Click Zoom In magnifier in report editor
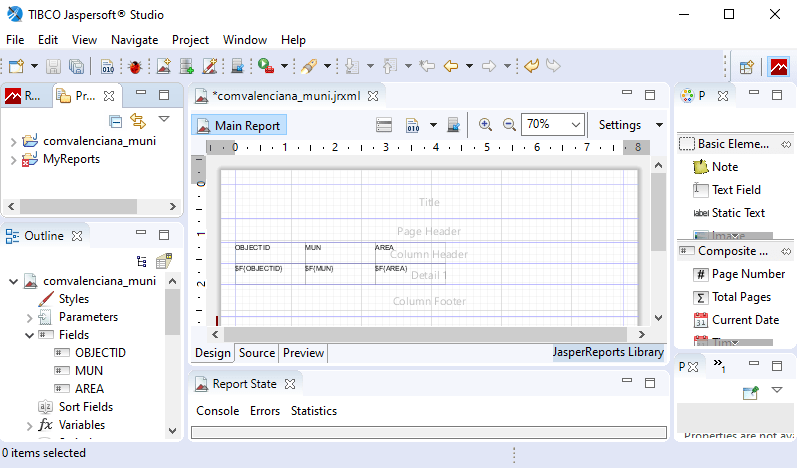The height and width of the screenshot is (468, 797). pos(485,125)
